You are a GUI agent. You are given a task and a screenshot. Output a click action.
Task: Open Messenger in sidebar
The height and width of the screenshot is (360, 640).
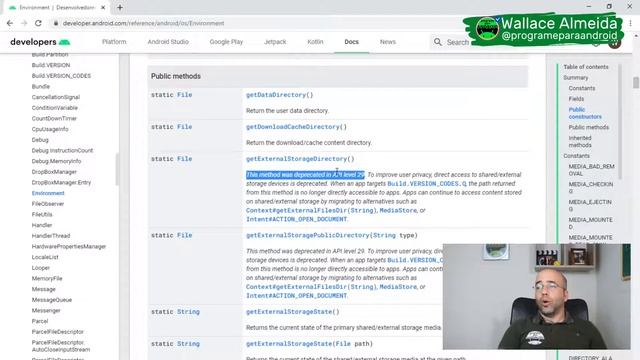[x=46, y=310]
